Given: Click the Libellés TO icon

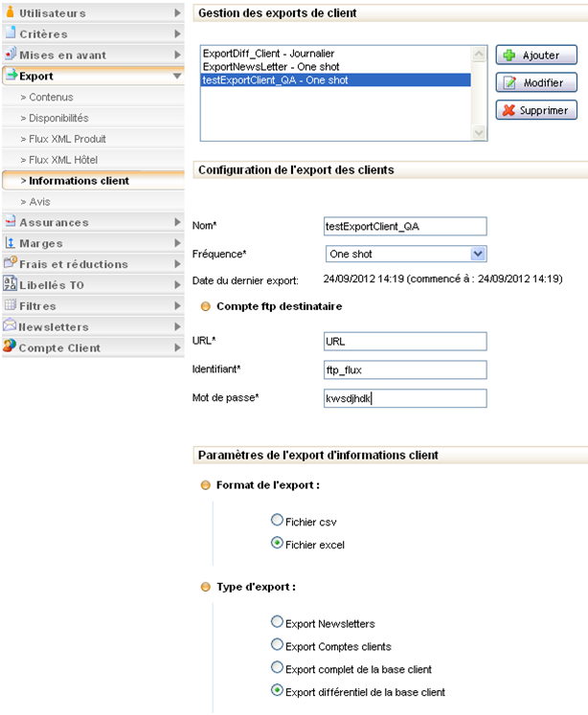Looking at the screenshot, I should coord(11,284).
